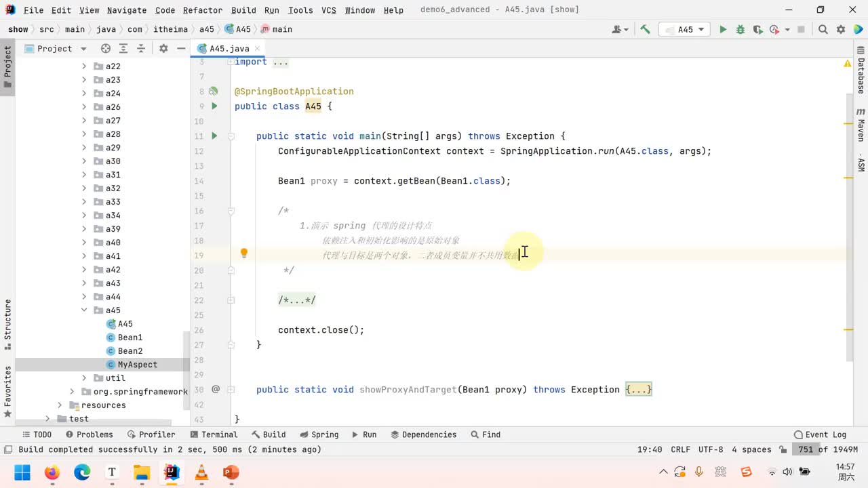The height and width of the screenshot is (488, 868).
Task: Open the Terminal tool window
Action: 214,434
